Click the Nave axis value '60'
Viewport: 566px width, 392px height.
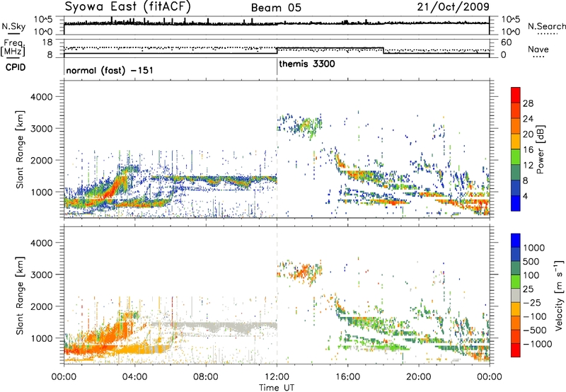click(507, 42)
